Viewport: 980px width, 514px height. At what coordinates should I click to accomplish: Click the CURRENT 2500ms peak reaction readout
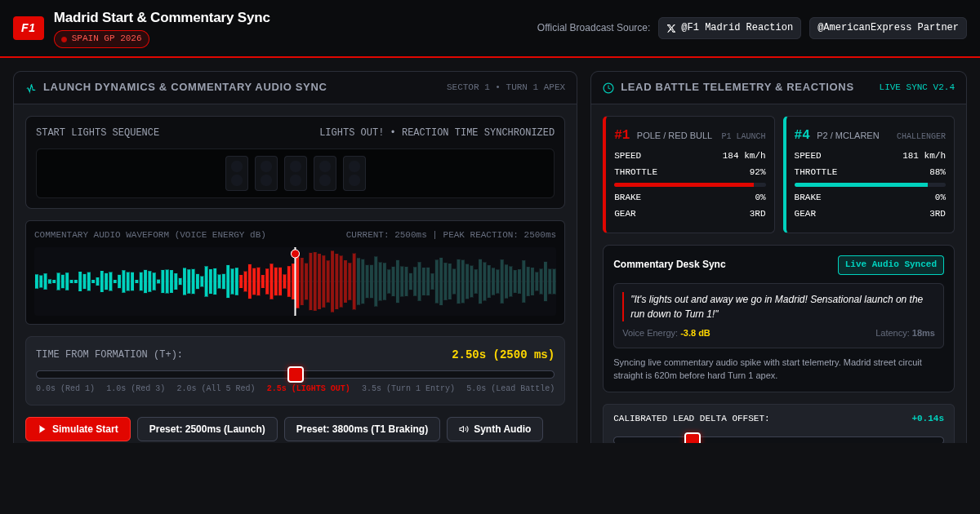coord(451,235)
